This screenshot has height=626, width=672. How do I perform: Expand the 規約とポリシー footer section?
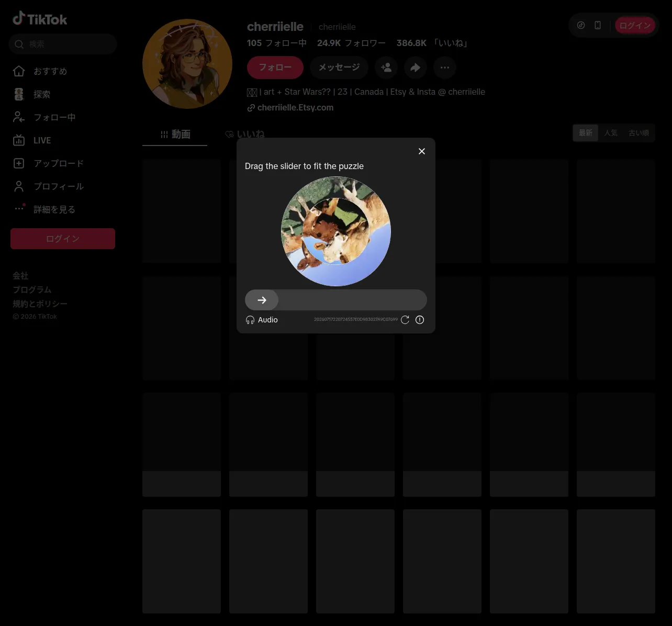[x=40, y=304]
